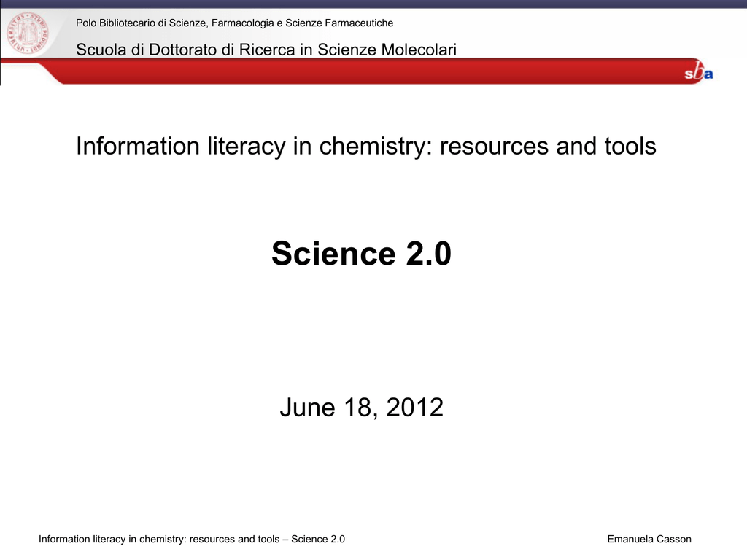Click the bold 'Science 2.0' heading

point(362,253)
